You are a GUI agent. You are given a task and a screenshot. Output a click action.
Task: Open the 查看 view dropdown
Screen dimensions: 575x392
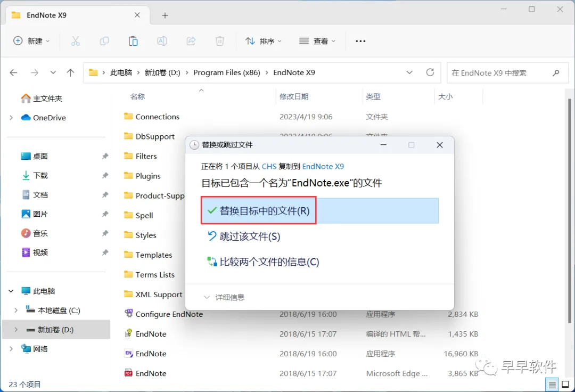tap(317, 41)
